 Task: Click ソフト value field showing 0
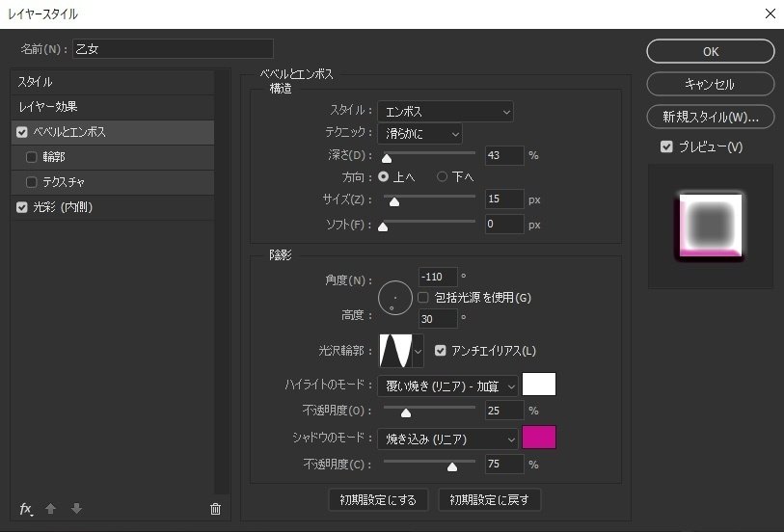click(504, 224)
